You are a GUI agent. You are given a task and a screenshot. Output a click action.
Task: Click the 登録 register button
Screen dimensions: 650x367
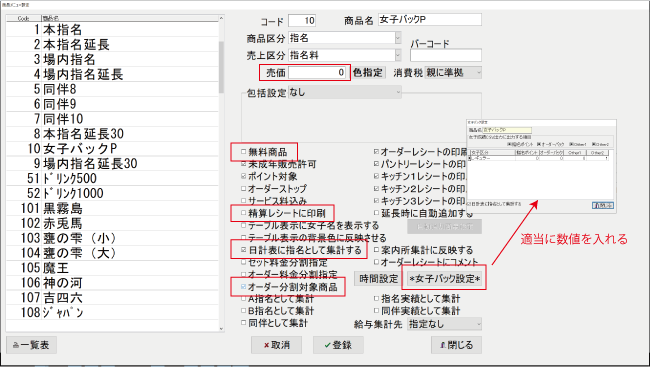click(x=338, y=345)
